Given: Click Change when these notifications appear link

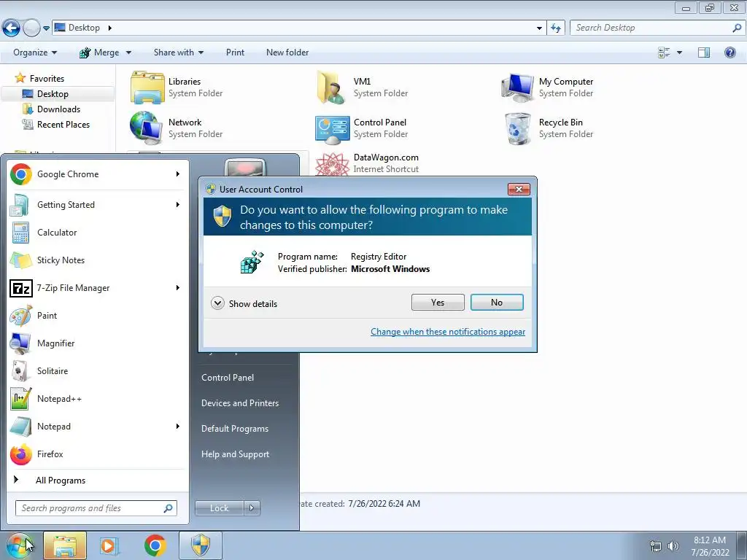Looking at the screenshot, I should (x=448, y=332).
